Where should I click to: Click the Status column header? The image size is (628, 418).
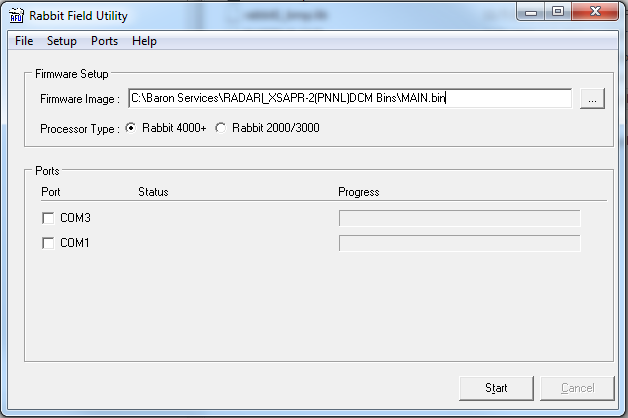click(x=153, y=192)
